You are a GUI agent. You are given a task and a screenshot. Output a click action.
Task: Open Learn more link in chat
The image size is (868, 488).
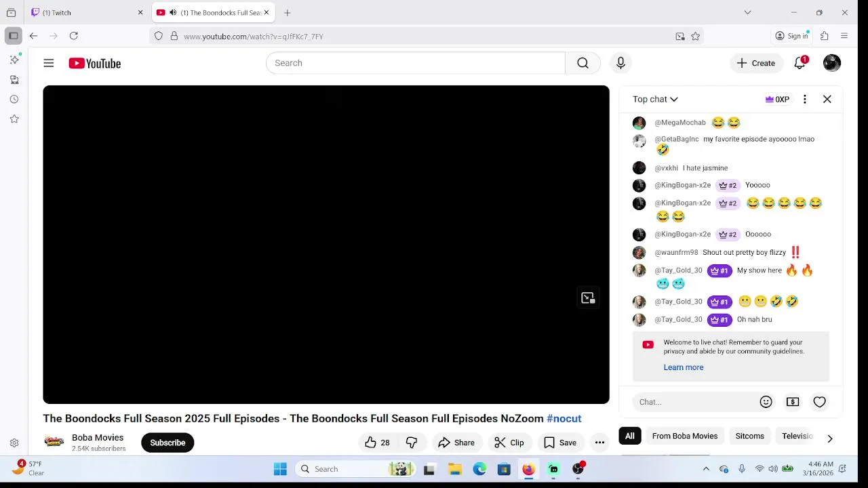click(684, 367)
